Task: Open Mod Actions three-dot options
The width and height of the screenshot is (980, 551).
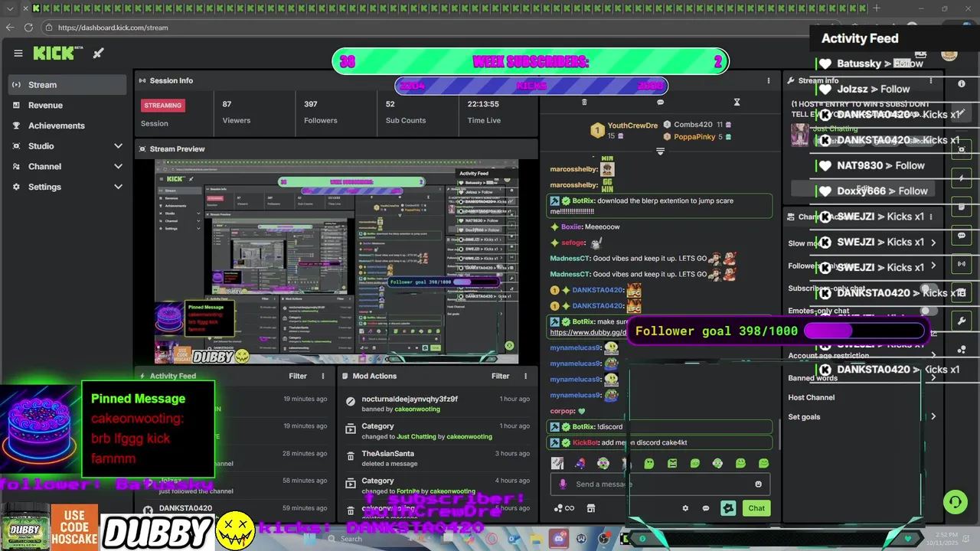Action: [525, 376]
